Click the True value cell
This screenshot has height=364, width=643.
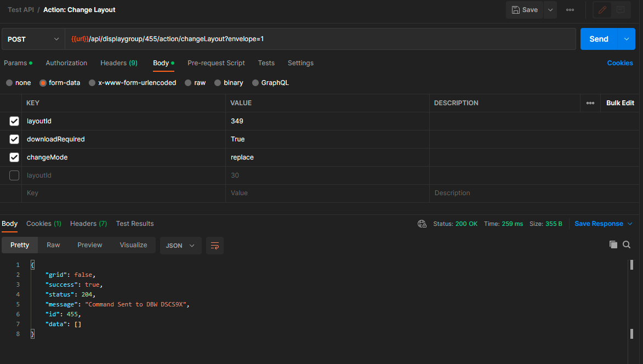tap(327, 139)
